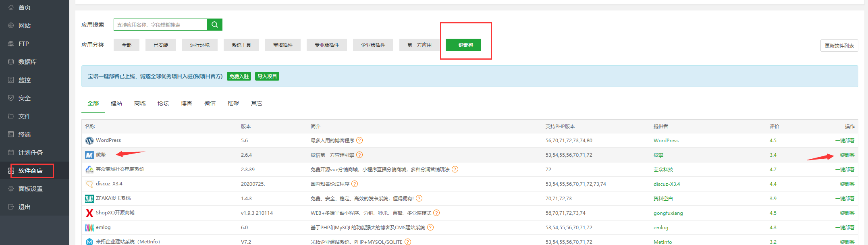
Task: Select the 全部 app category button
Action: pyautogui.click(x=127, y=45)
